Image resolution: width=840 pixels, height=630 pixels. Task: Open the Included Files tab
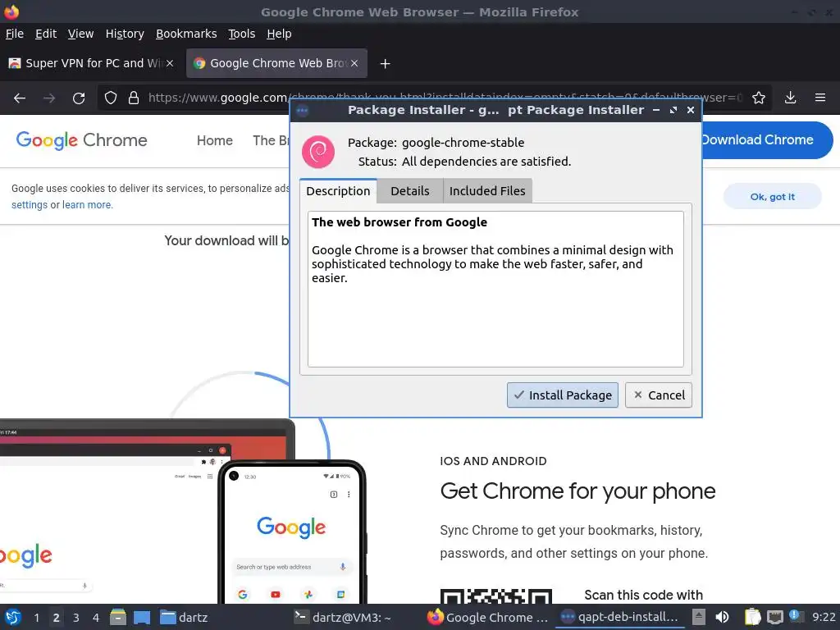(487, 191)
